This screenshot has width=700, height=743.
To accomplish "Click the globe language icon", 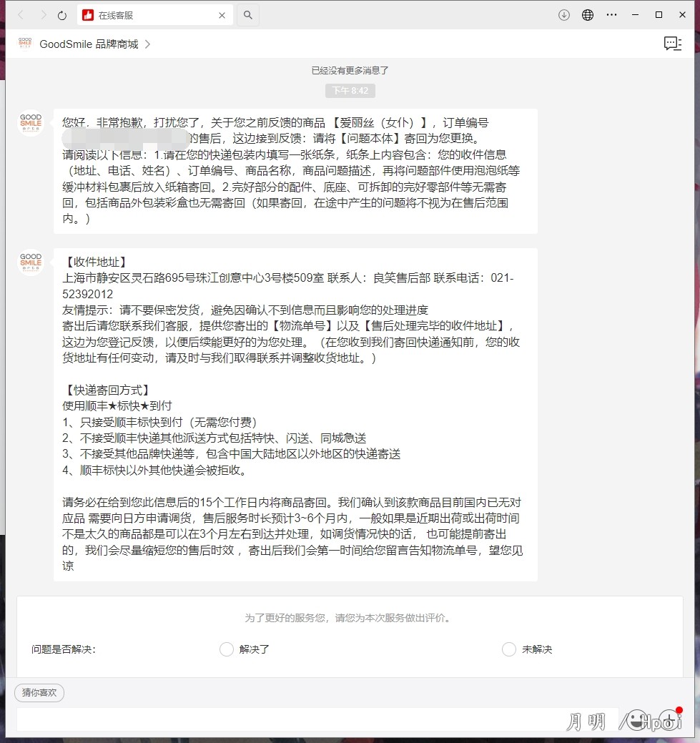I will (x=588, y=15).
